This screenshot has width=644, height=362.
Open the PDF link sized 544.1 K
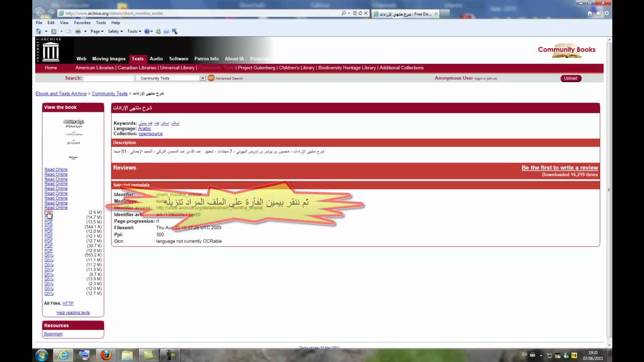pyautogui.click(x=48, y=227)
